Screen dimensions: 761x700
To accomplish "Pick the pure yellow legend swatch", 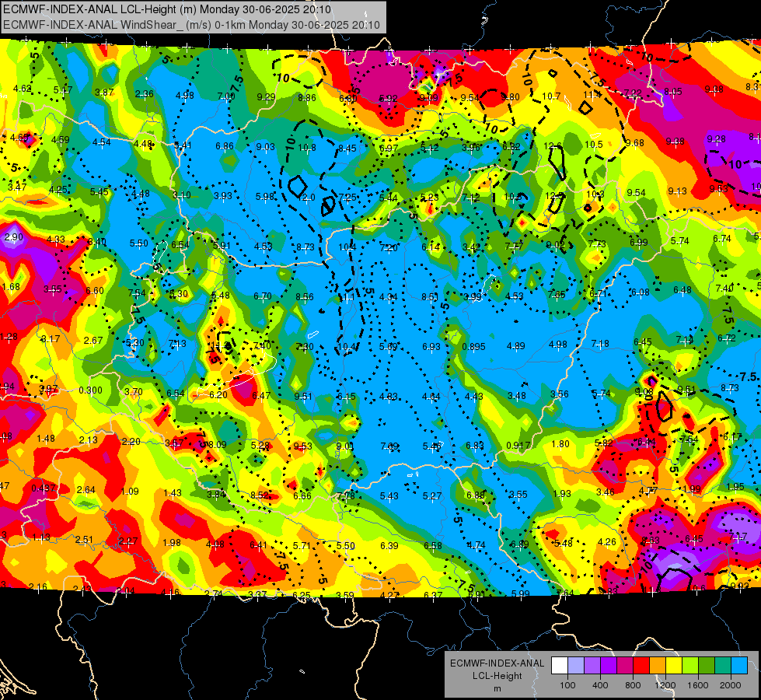I will coord(674,666).
